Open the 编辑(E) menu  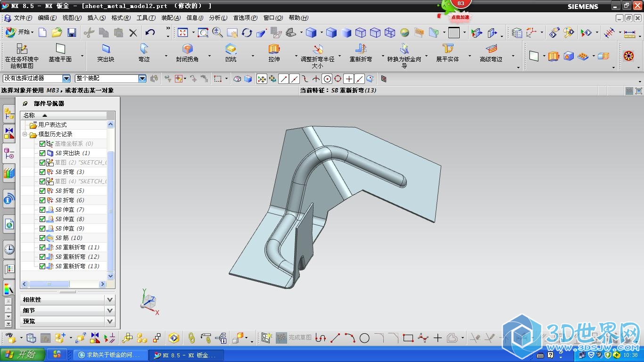pyautogui.click(x=47, y=18)
